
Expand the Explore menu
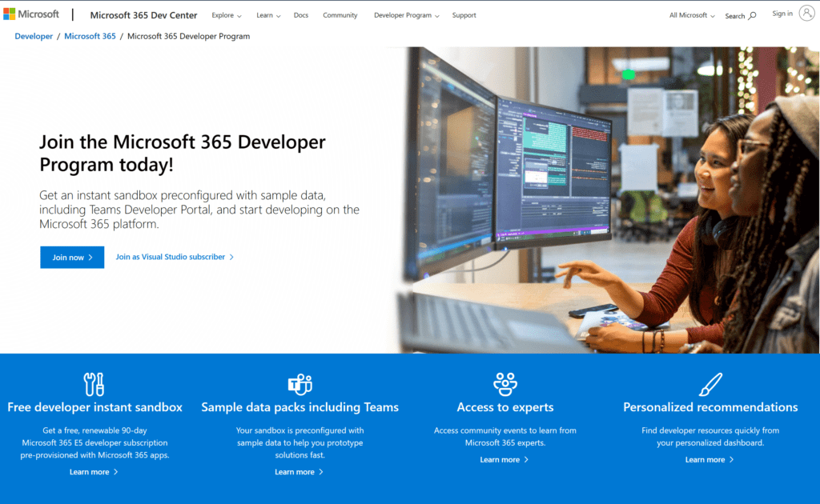[227, 15]
